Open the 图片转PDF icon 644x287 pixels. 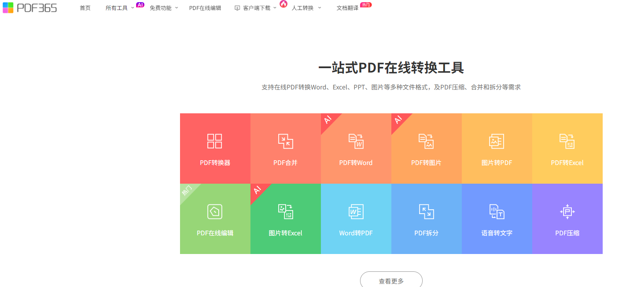[497, 141]
